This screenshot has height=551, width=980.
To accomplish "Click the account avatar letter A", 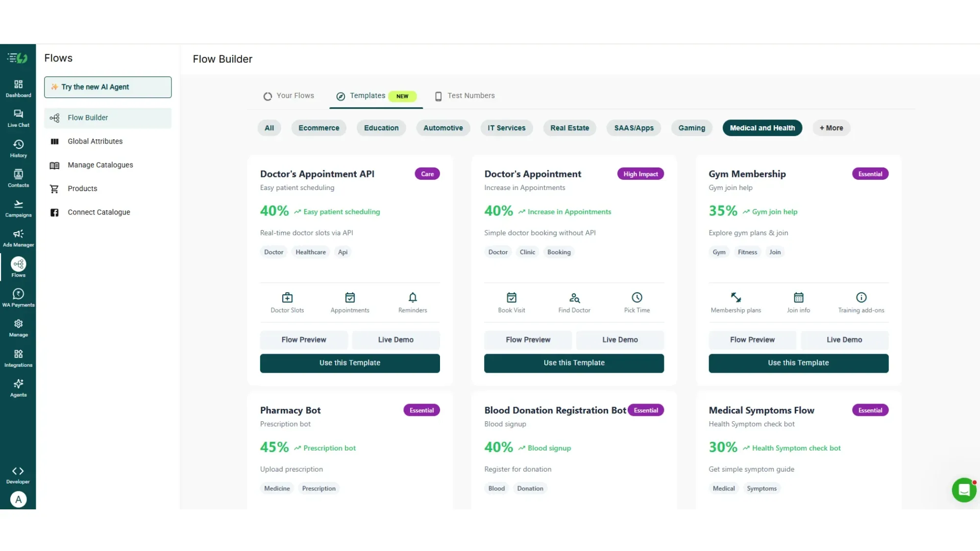I will click(18, 500).
